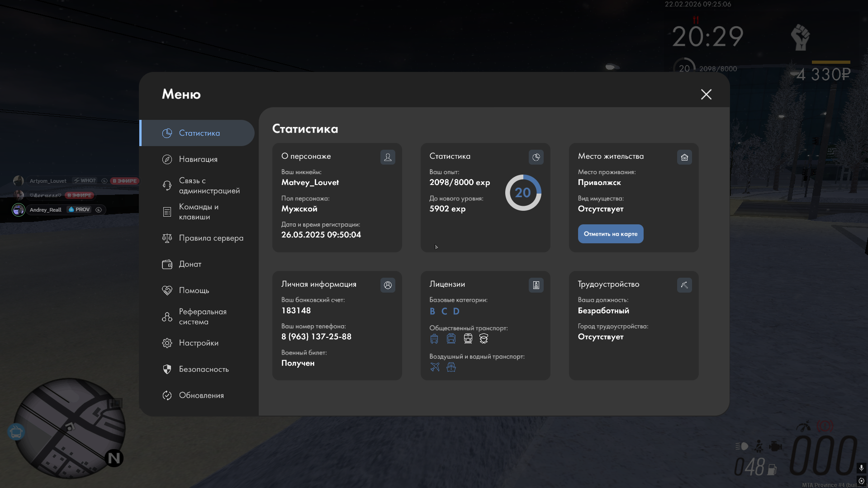Image resolution: width=868 pixels, height=488 pixels.
Task: Click the house icon in Место жительства card
Action: [x=684, y=157]
